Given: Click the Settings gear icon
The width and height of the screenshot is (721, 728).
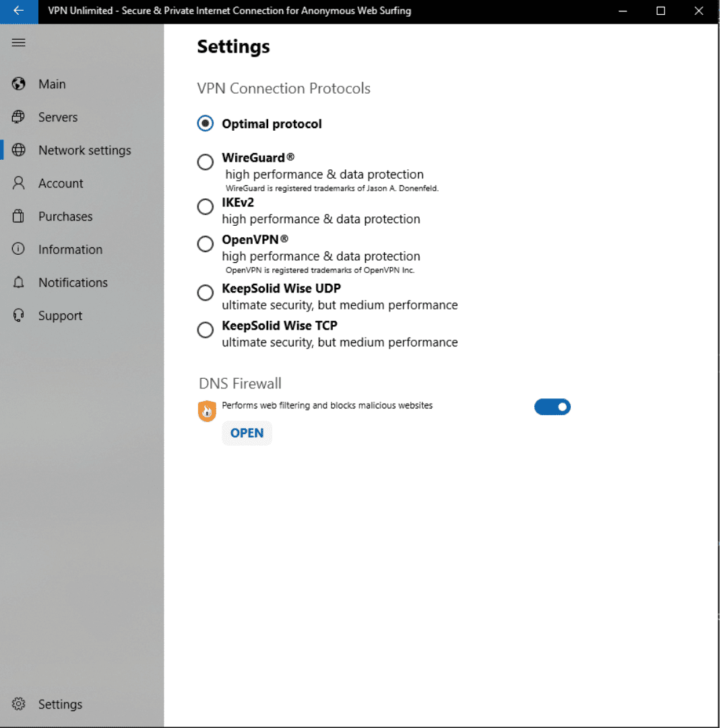Looking at the screenshot, I should [x=19, y=704].
